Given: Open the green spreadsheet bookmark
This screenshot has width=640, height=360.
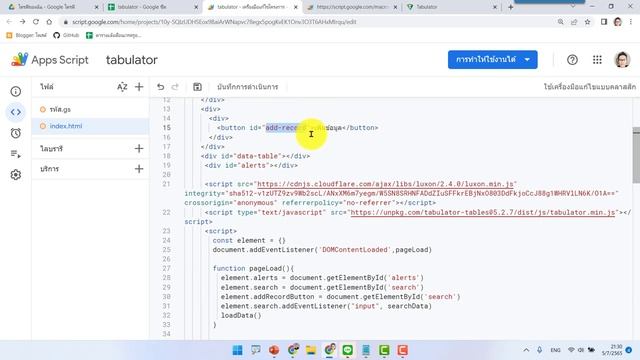Looking at the screenshot, I should point(113,35).
